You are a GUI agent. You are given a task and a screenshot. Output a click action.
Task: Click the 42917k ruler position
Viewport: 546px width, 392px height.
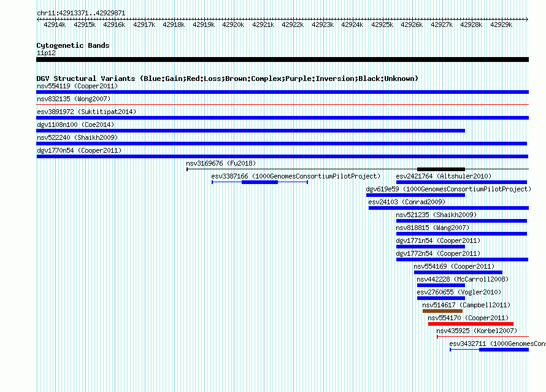[144, 25]
